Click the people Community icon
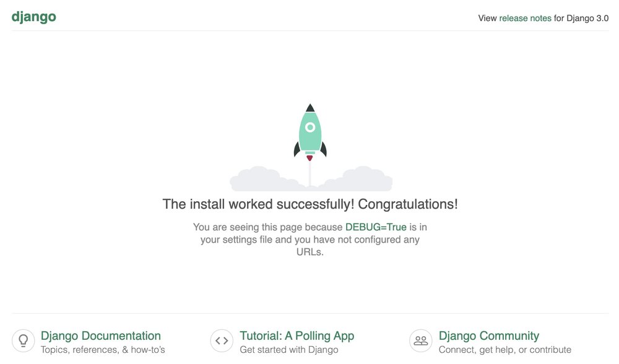The image size is (619, 364). click(420, 340)
